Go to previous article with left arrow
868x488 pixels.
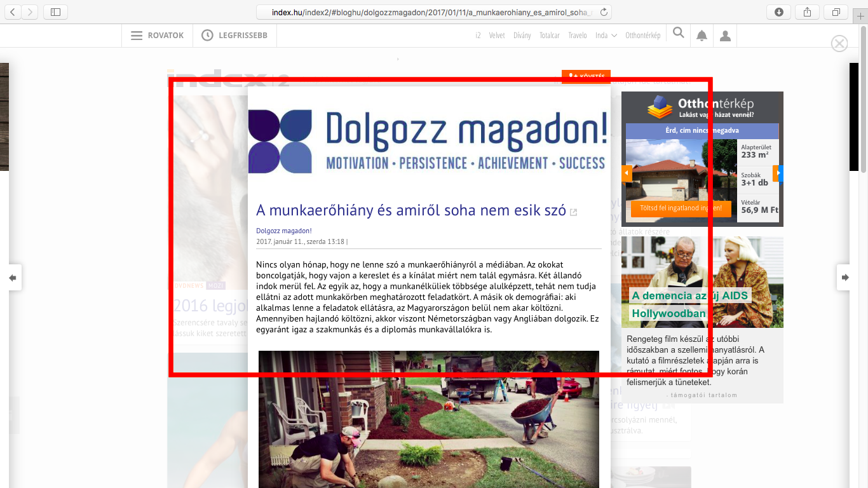pos(12,278)
